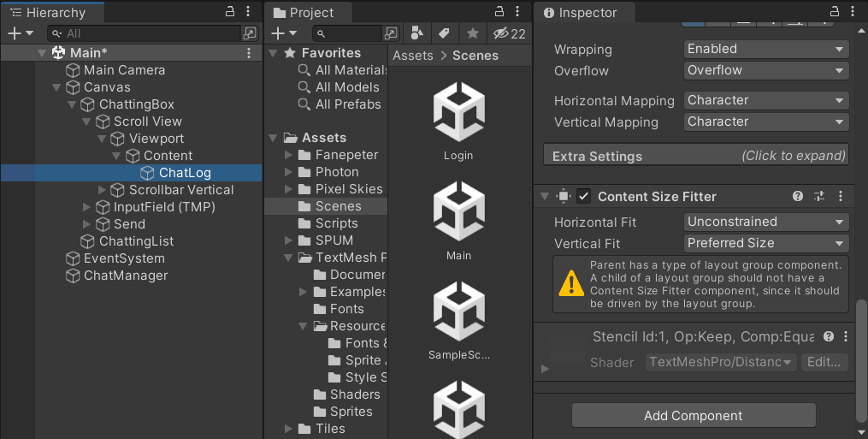Expand the Fanepeter folder
Image resolution: width=868 pixels, height=439 pixels.
[x=288, y=155]
